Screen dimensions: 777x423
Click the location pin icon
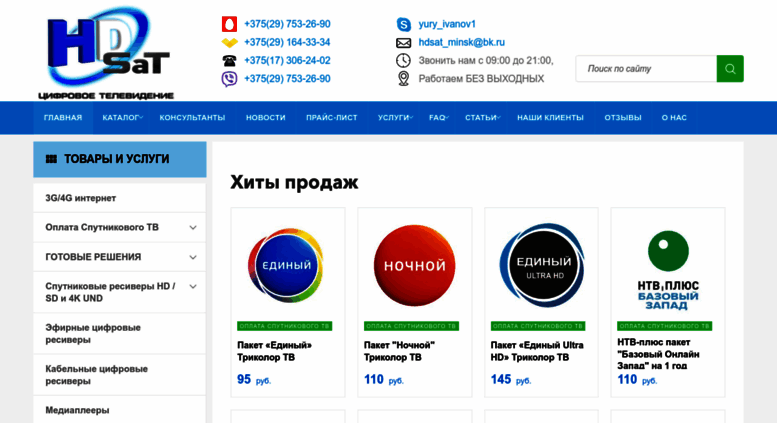coord(403,79)
